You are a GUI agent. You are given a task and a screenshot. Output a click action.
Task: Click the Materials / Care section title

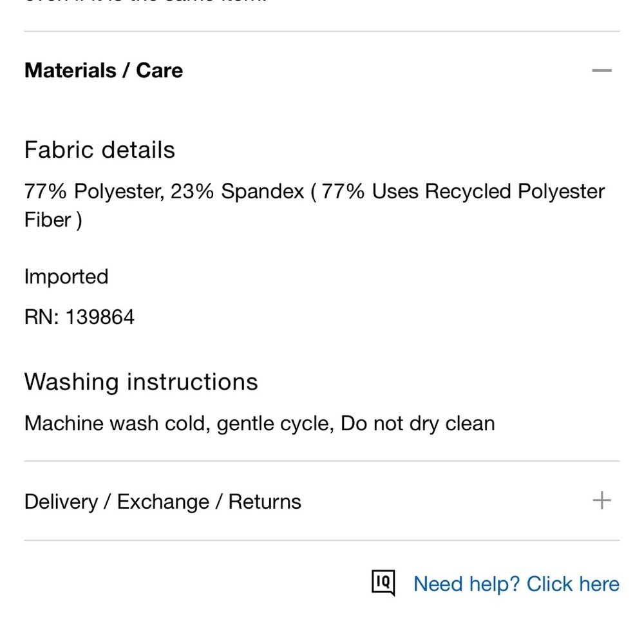pyautogui.click(x=104, y=70)
